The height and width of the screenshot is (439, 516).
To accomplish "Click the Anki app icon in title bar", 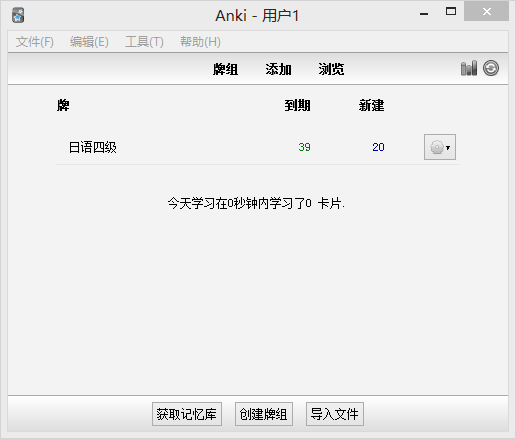I will pos(18,15).
